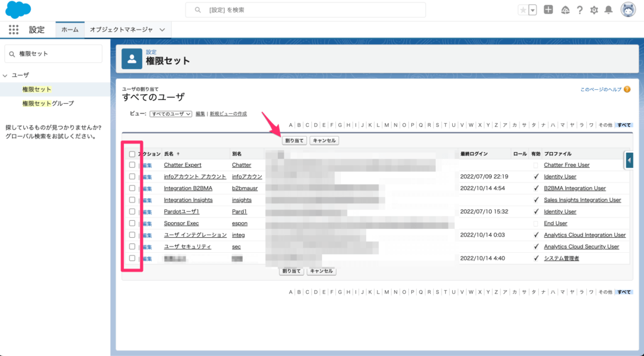Click the Salesforce cloud logo
Viewport: 644px width, 356px height.
pos(18,10)
